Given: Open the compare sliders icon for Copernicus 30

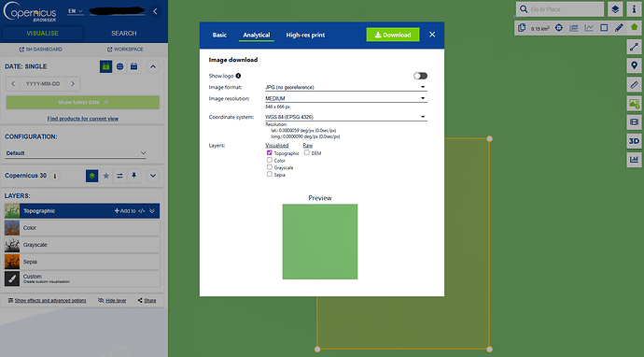Looking at the screenshot, I should pyautogui.click(x=119, y=176).
